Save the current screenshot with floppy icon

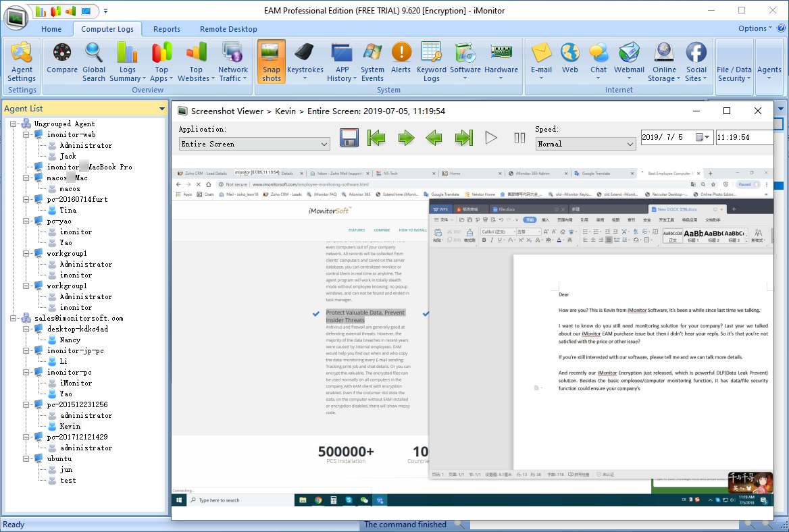349,138
